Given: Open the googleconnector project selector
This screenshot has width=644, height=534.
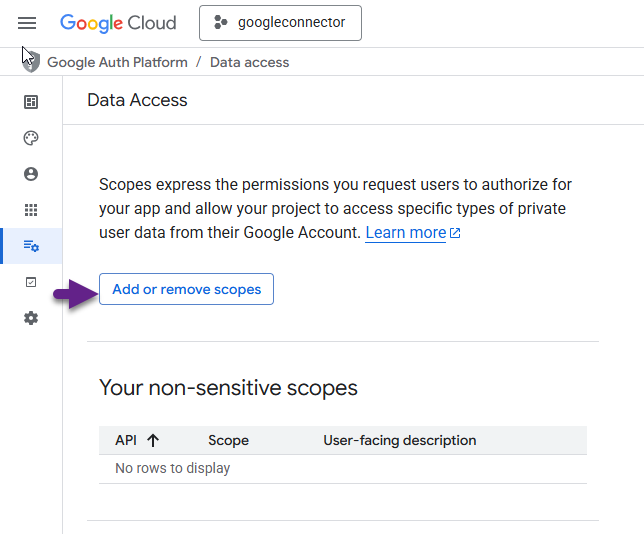Looking at the screenshot, I should (280, 23).
